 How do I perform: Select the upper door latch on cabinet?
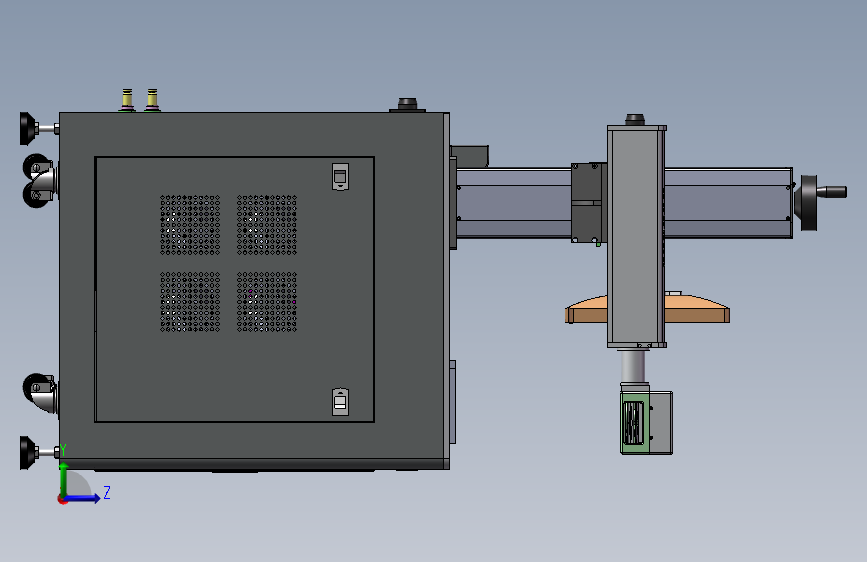pos(340,176)
